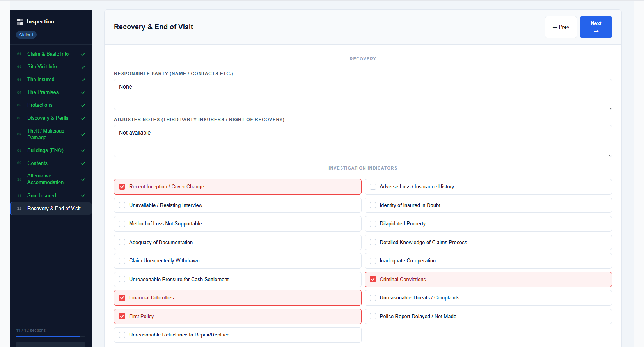This screenshot has width=644, height=347.
Task: Go to Site Visit Info section
Action: tap(51, 67)
